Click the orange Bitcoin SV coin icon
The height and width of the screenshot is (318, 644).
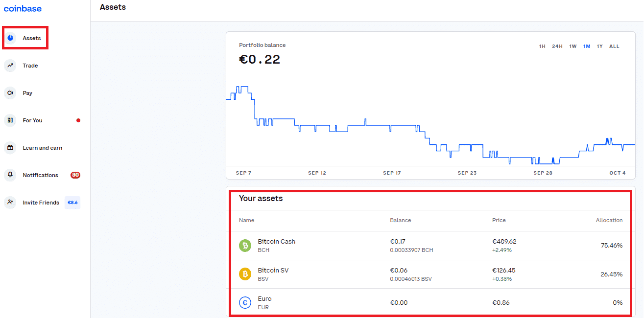(245, 274)
